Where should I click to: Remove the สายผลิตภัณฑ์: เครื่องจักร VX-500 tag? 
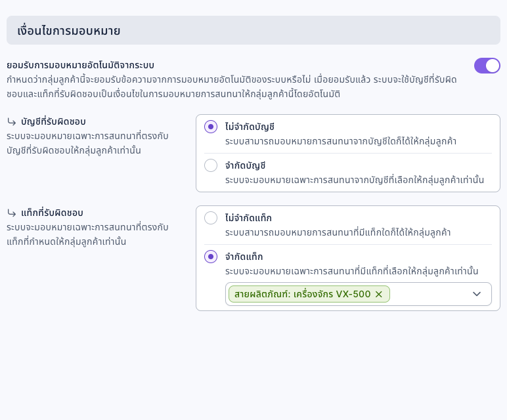379,294
